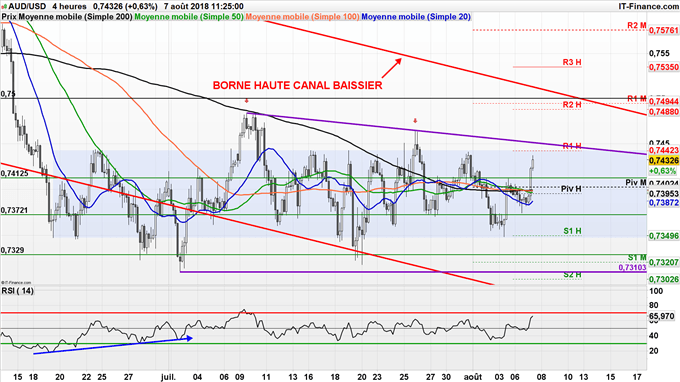
Task: Click the Moyenne mobile (Simple 20) legend
Action: pos(416,16)
